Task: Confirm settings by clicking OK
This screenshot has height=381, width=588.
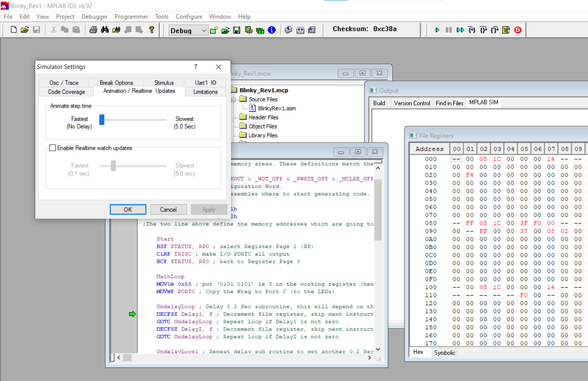Action: [128, 209]
